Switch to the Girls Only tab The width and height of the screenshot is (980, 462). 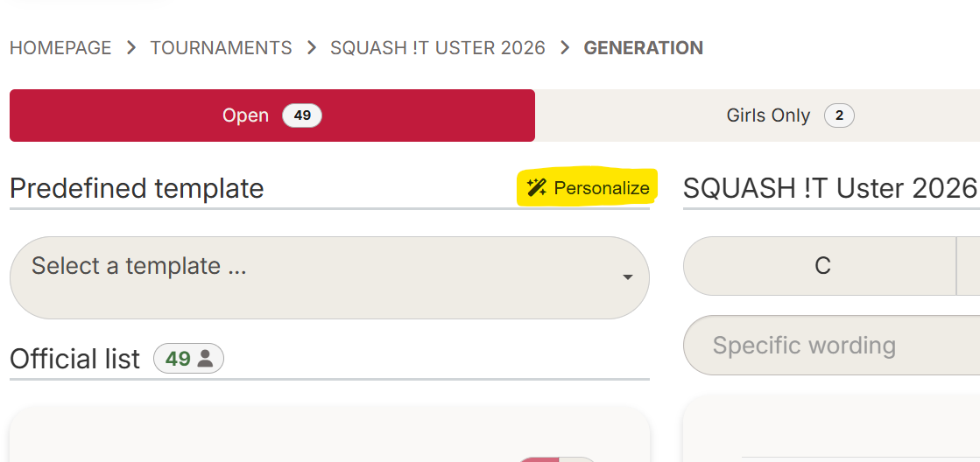pos(768,115)
